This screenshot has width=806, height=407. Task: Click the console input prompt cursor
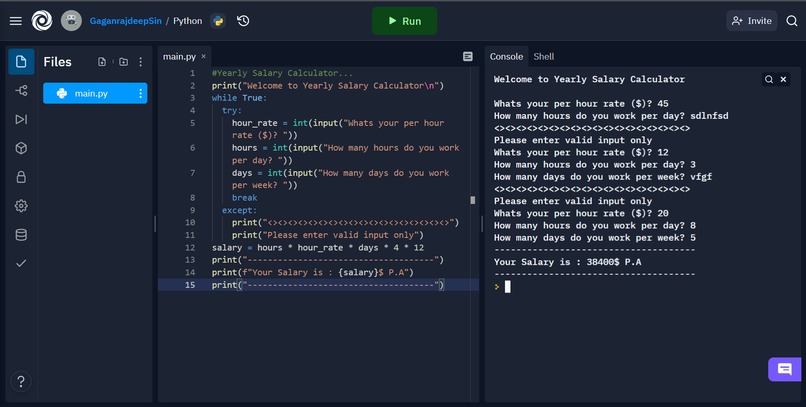(508, 287)
